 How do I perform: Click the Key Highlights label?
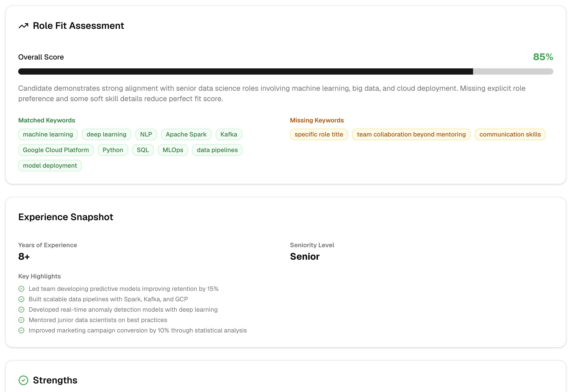39,276
